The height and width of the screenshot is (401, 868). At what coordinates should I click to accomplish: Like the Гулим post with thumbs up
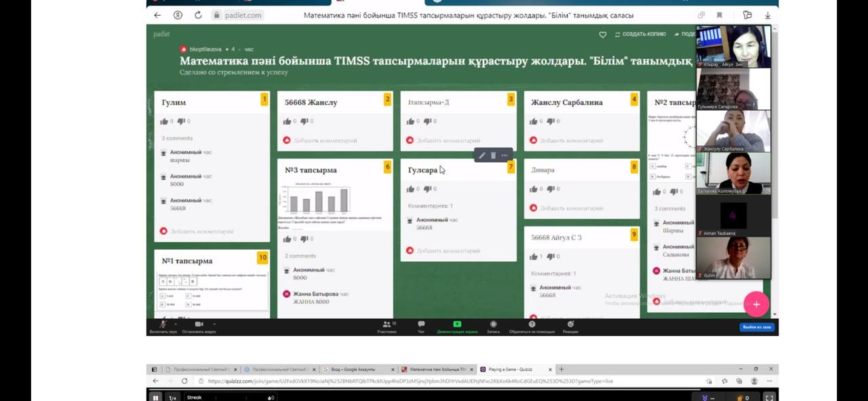tap(164, 121)
